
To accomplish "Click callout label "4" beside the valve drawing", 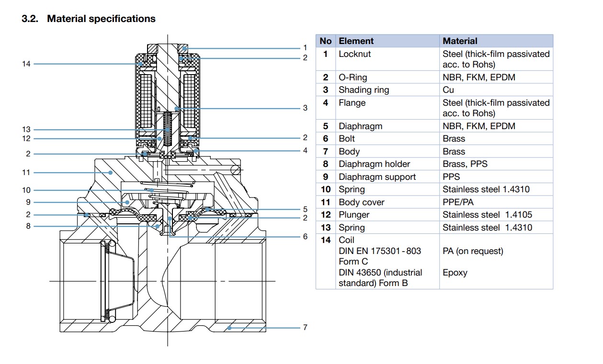I will point(305,151).
